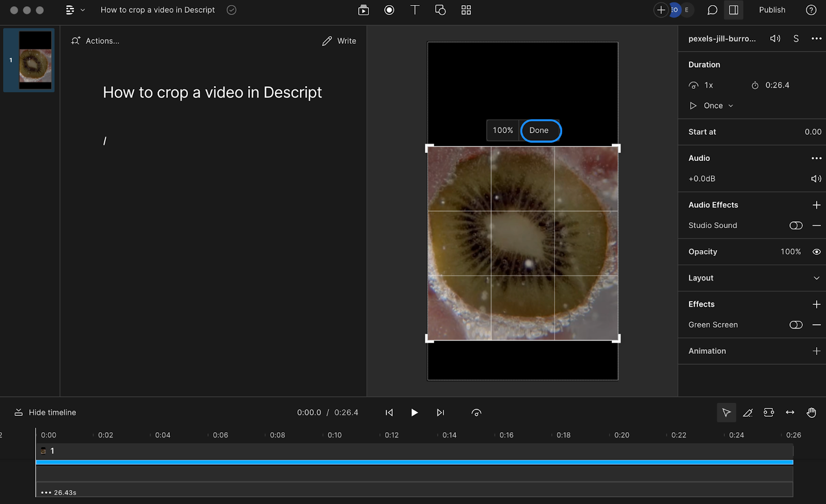Toggle Studio Sound on
826x504 pixels.
(x=796, y=225)
